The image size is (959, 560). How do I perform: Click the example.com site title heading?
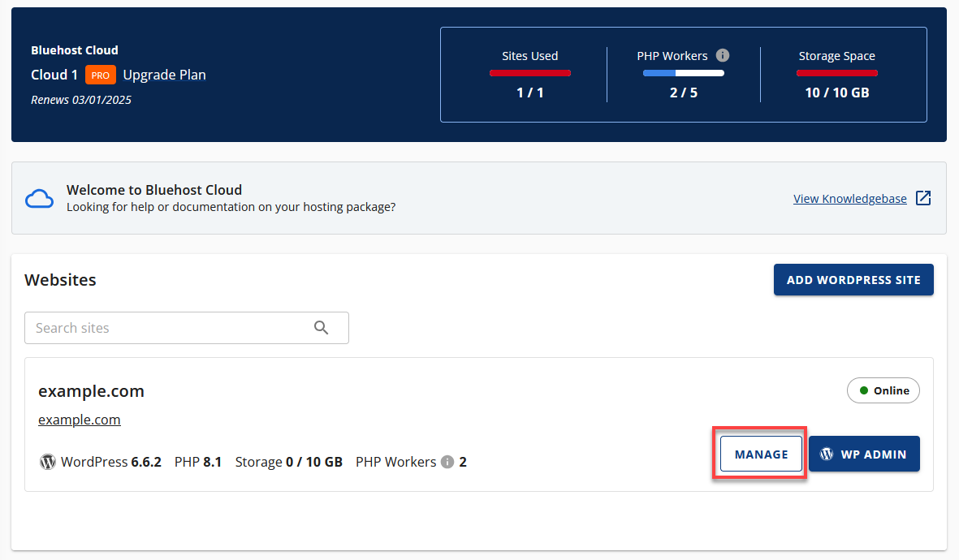91,390
